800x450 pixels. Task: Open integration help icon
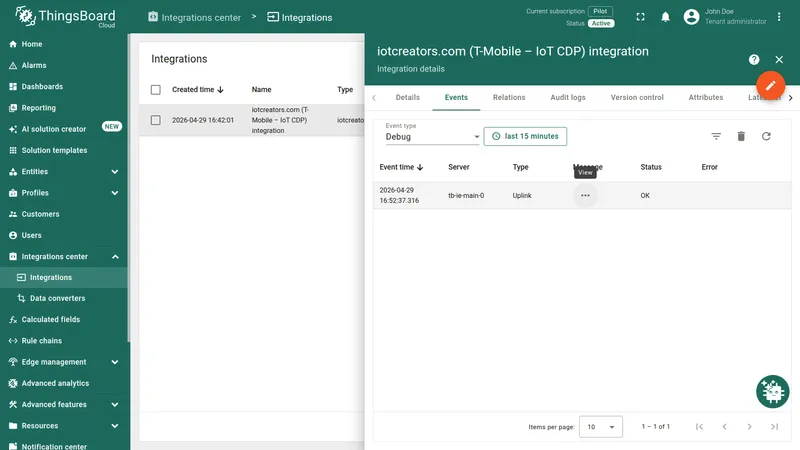click(x=754, y=60)
